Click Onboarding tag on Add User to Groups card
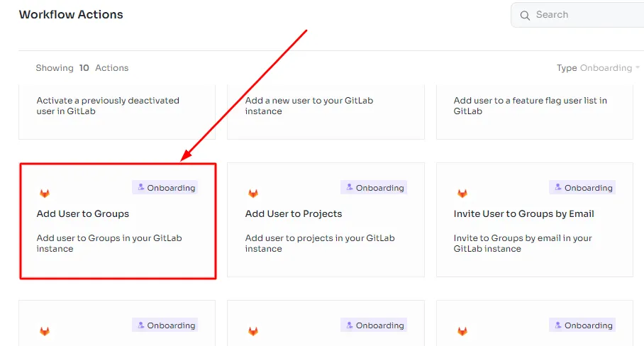The height and width of the screenshot is (346, 644). 165,188
